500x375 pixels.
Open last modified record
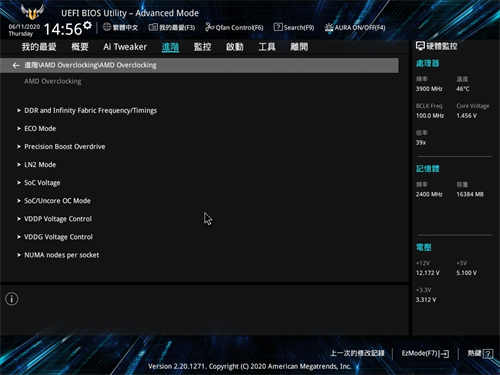click(x=357, y=353)
